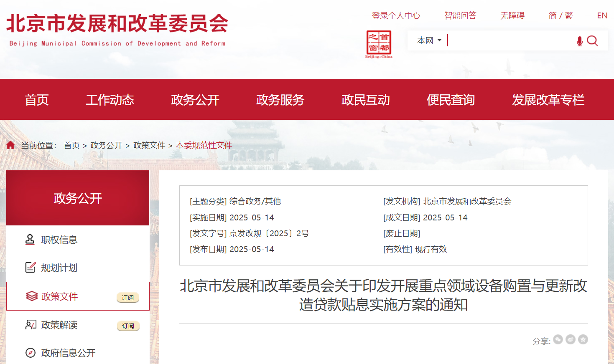
Task: Open 本委规范性文件 breadcrumb link
Action: pyautogui.click(x=204, y=145)
